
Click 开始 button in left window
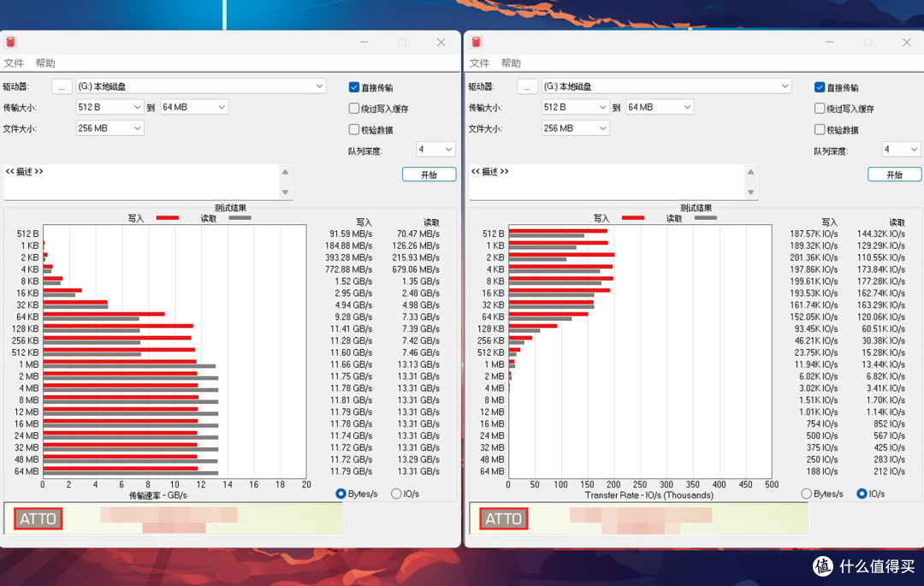[429, 175]
